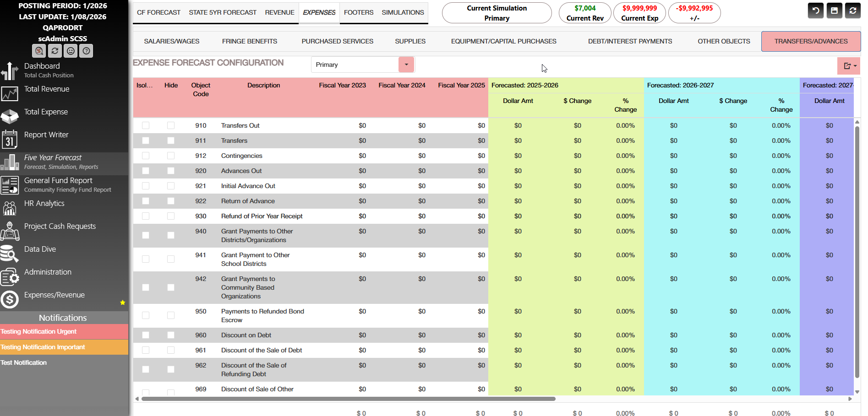This screenshot has height=416, width=868.
Task: Check Isolate box for 910 Transfers Out
Action: (146, 125)
